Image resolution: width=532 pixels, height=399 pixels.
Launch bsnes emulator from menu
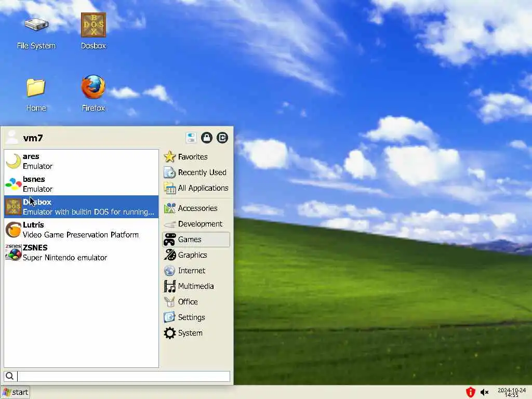pos(81,184)
